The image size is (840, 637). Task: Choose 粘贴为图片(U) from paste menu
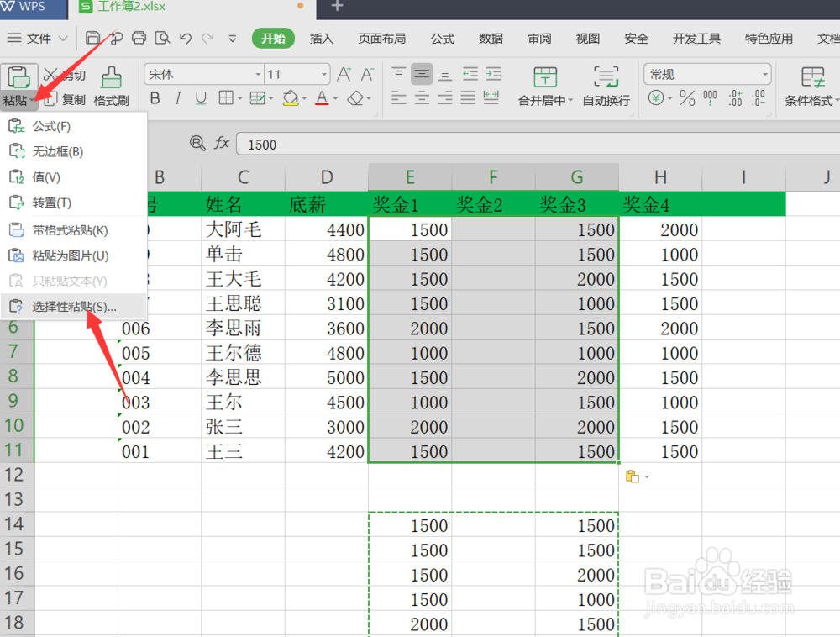click(74, 255)
